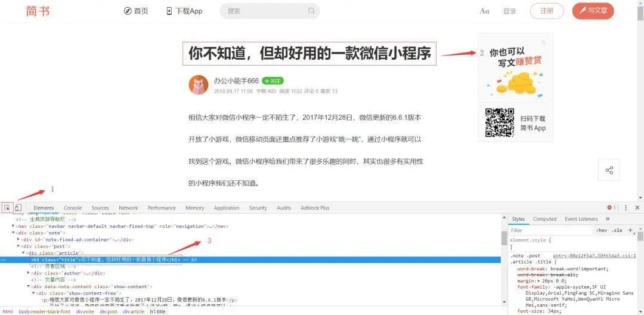Click the body.reader-black-font breadcrumb
Screen dimensions: 644x315
pyautogui.click(x=44, y=311)
